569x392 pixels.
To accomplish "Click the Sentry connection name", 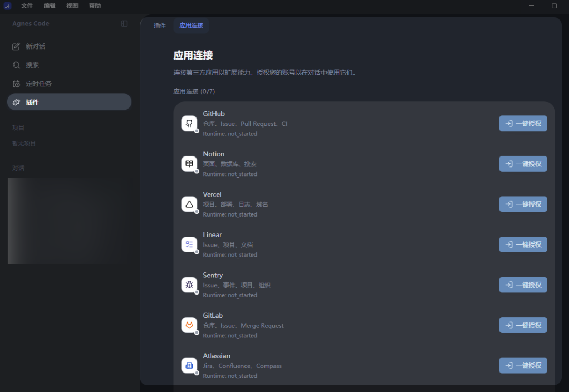I will pyautogui.click(x=213, y=275).
